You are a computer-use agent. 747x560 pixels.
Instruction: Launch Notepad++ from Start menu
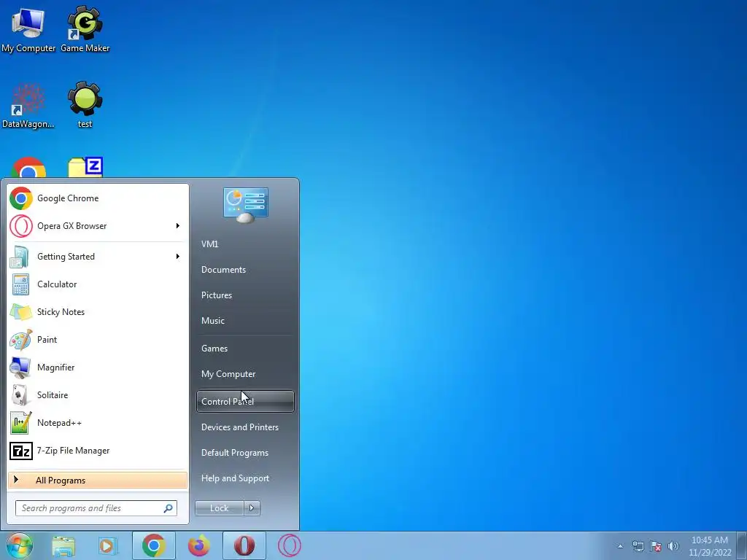(x=98, y=423)
